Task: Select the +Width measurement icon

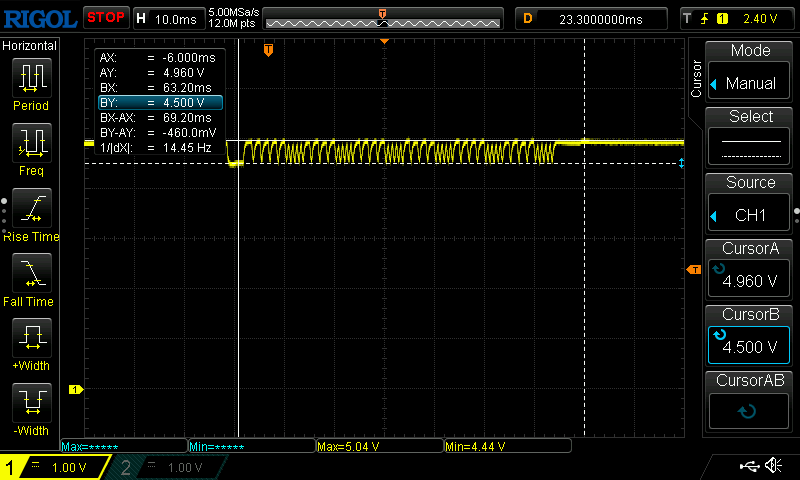Action: 32,338
